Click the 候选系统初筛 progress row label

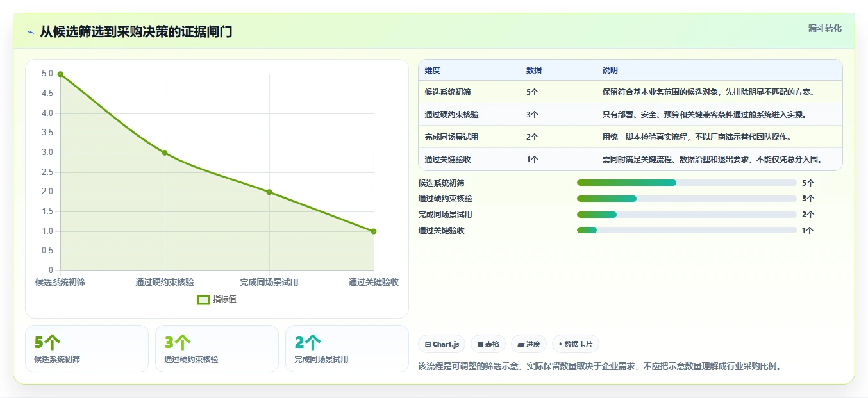pyautogui.click(x=441, y=183)
